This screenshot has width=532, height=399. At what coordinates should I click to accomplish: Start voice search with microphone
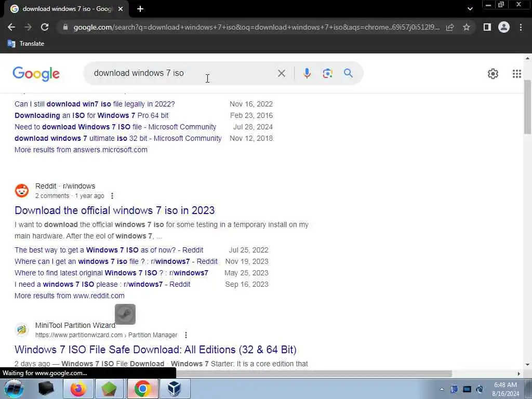pos(307,73)
